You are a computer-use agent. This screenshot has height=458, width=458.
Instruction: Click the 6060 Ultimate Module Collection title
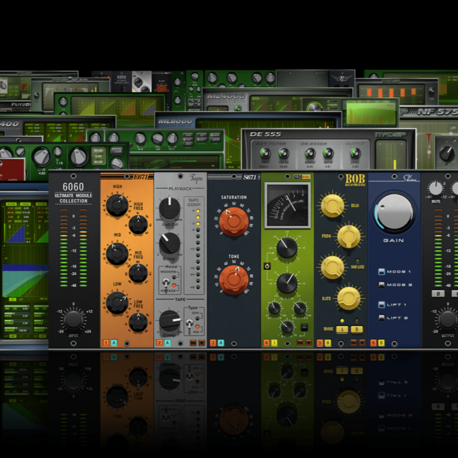[73, 193]
